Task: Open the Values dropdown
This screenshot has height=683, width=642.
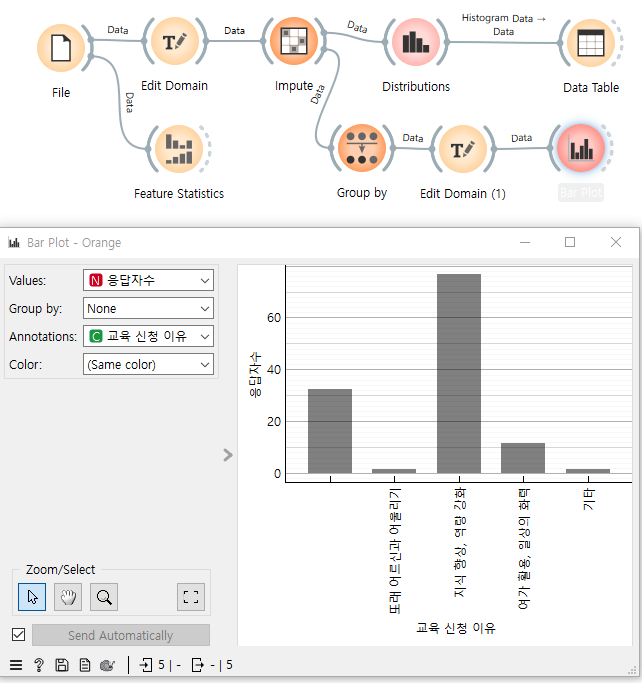Action: tap(148, 281)
